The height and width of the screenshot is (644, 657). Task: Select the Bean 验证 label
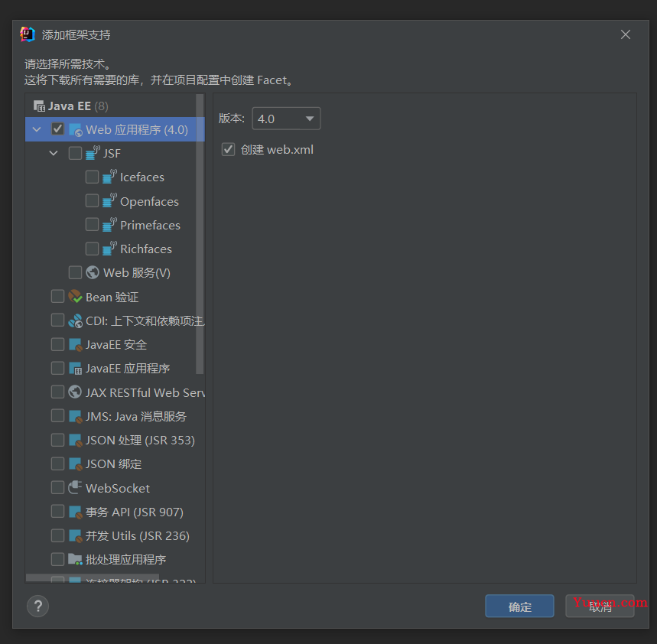(112, 297)
